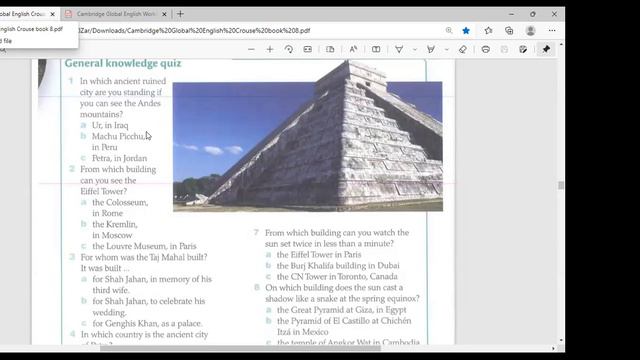The image size is (640, 360).
Task: Open the Collections icon
Action: 509,31
